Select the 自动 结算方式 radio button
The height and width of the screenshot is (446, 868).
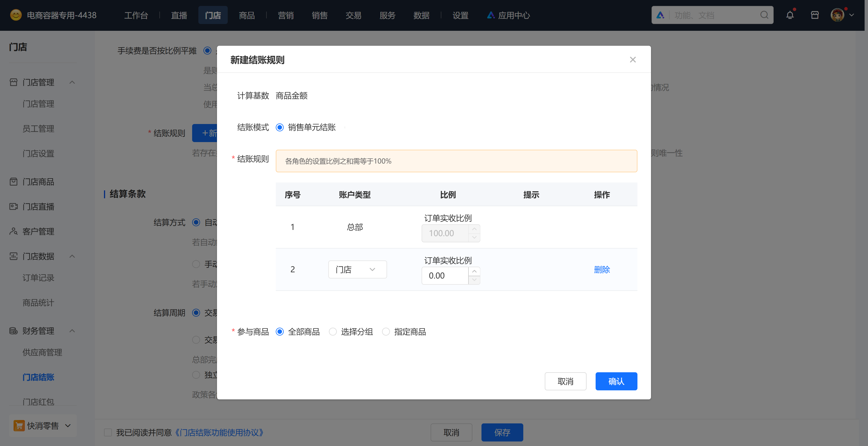click(196, 222)
